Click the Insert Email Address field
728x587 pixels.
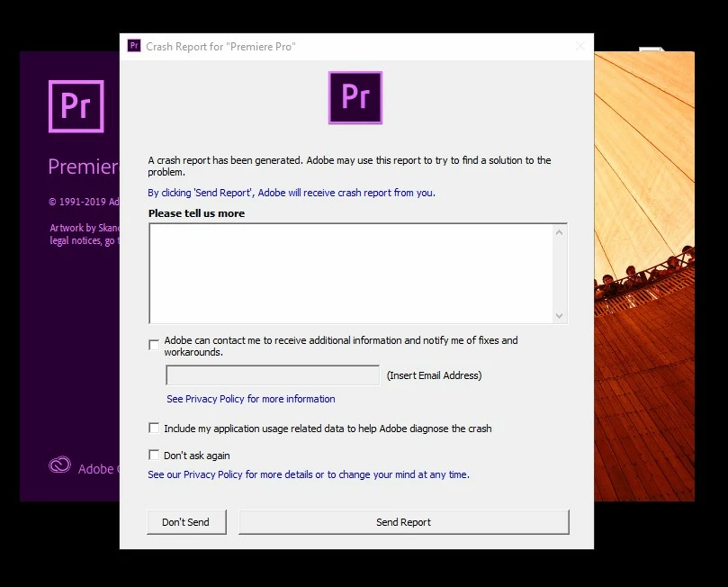[x=273, y=375]
